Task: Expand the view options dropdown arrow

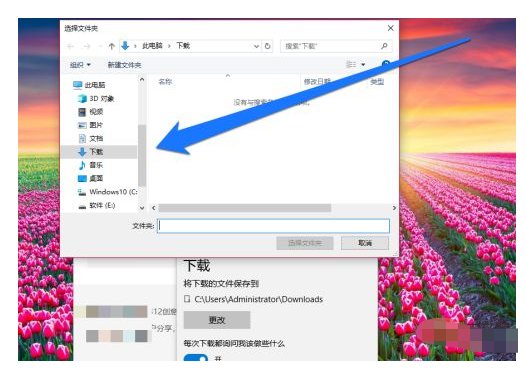Action: [363, 64]
